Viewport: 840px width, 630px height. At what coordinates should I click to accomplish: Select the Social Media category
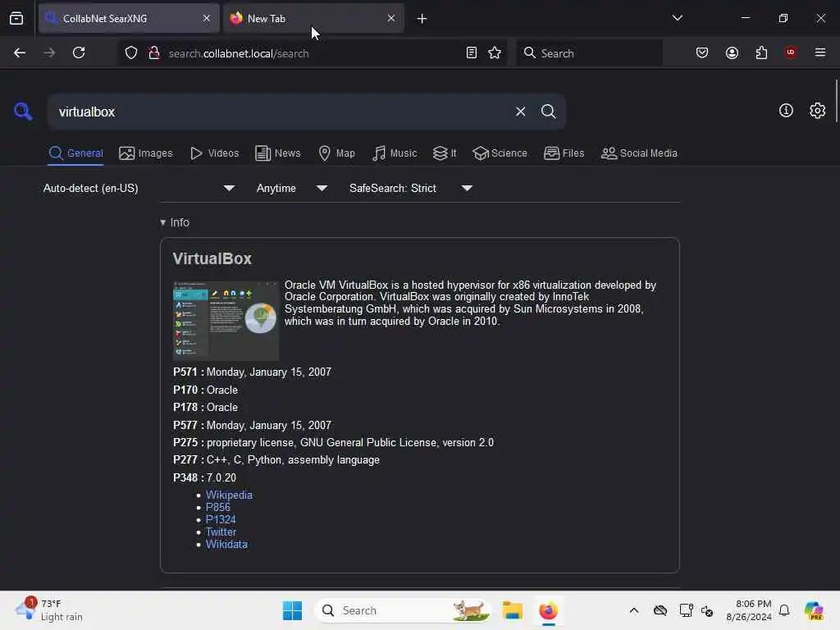[x=639, y=153]
